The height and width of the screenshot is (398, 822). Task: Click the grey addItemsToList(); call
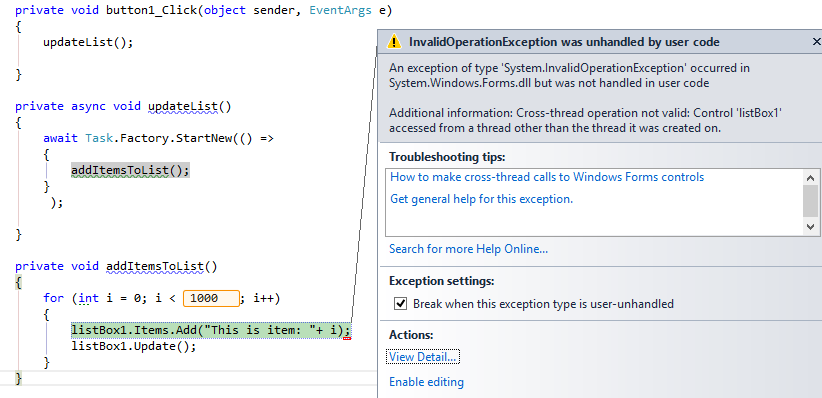point(130,170)
